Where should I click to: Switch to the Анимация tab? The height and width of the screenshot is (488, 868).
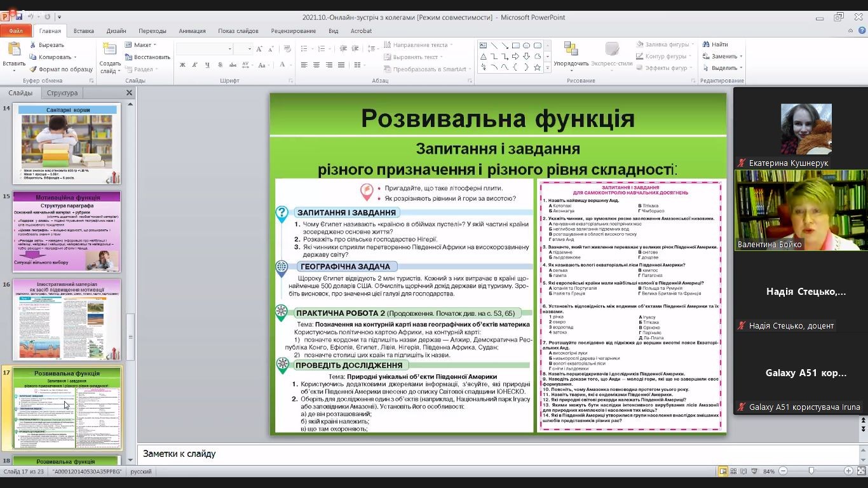[192, 30]
